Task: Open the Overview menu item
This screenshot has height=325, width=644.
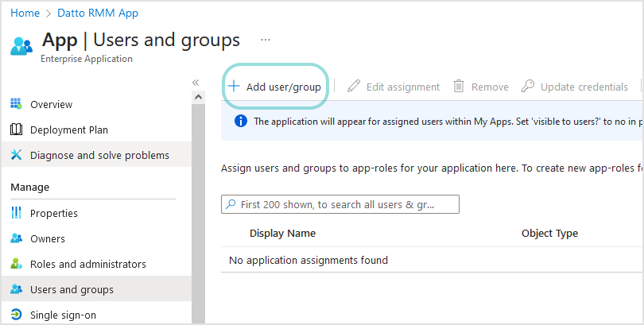Action: (x=52, y=105)
